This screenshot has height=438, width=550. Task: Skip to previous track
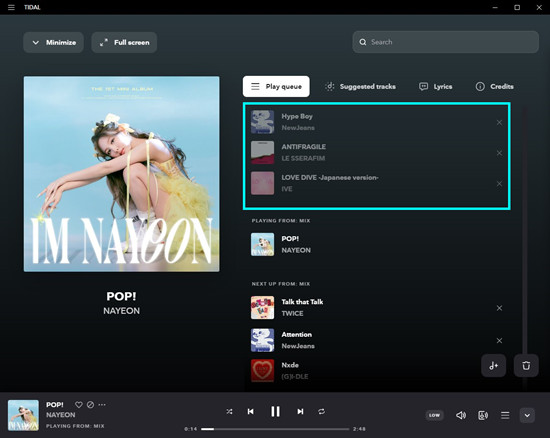[x=250, y=411]
